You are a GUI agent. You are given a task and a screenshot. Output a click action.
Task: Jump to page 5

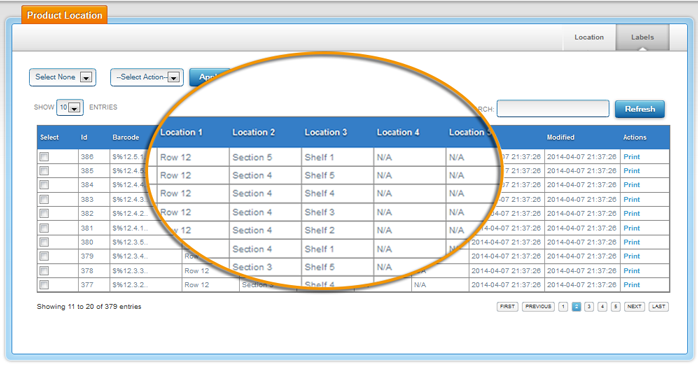coord(616,307)
